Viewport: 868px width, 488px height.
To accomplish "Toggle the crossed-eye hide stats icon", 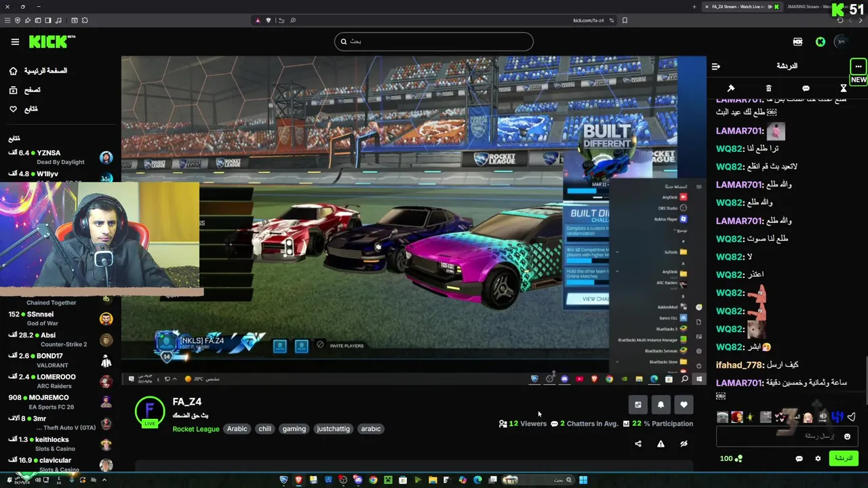I will pyautogui.click(x=684, y=444).
